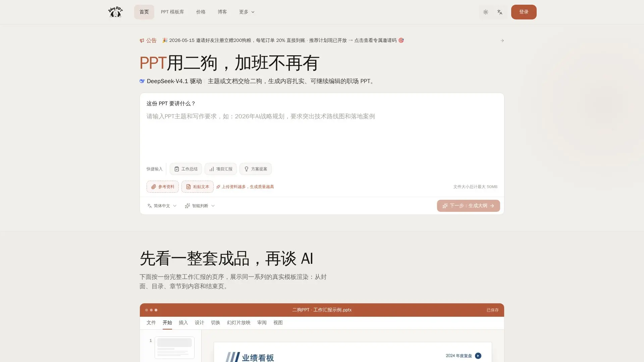This screenshot has height=362, width=644.
Task: Click 文件大小总计最大 50MB text
Action: click(x=475, y=187)
